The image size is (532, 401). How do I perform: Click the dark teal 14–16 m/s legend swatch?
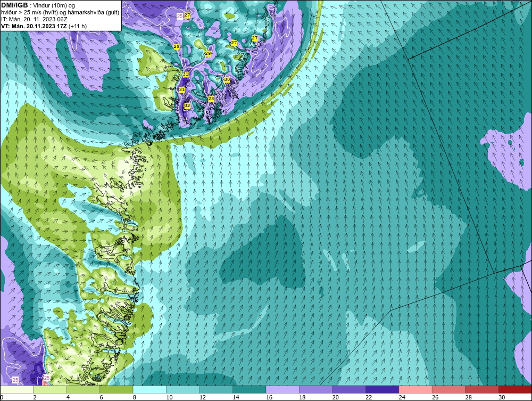coord(250,389)
